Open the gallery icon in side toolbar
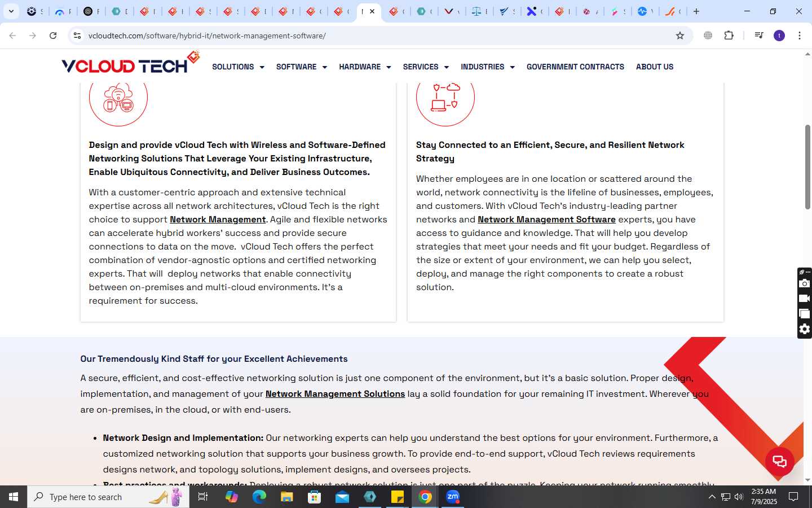 (x=805, y=314)
